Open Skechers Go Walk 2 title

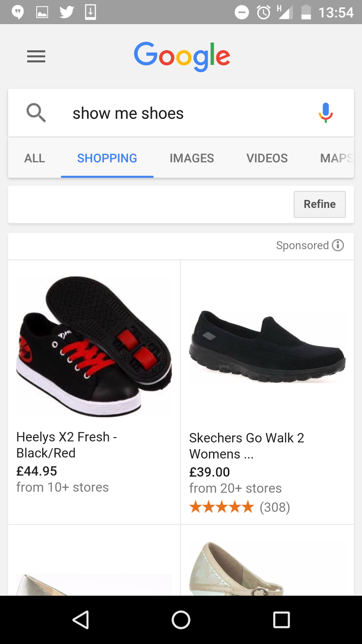(247, 446)
